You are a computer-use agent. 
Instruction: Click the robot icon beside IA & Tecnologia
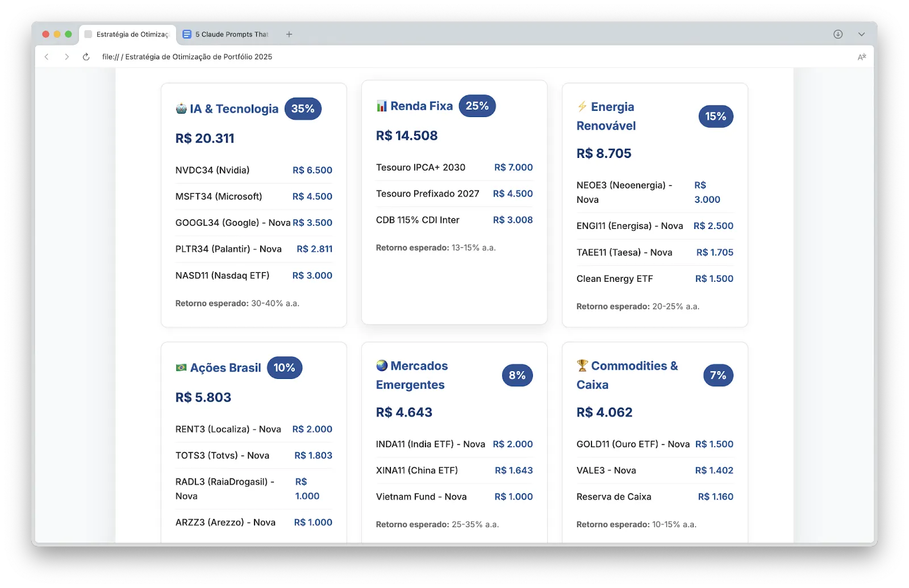[181, 109]
